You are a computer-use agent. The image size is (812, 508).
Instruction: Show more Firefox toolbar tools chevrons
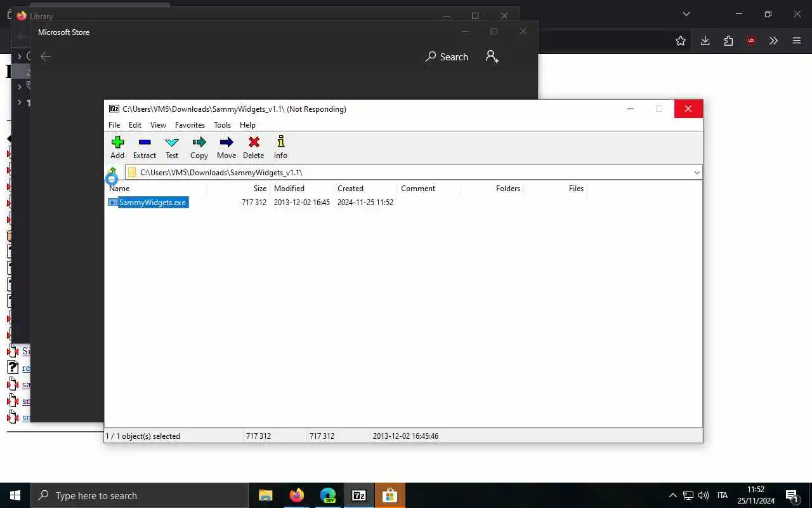click(x=773, y=41)
